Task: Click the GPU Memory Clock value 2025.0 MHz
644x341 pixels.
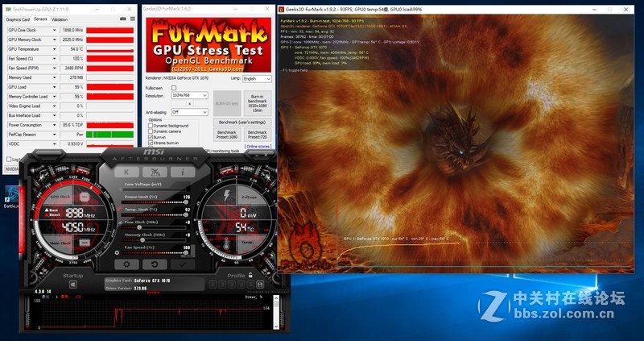Action: (x=72, y=40)
